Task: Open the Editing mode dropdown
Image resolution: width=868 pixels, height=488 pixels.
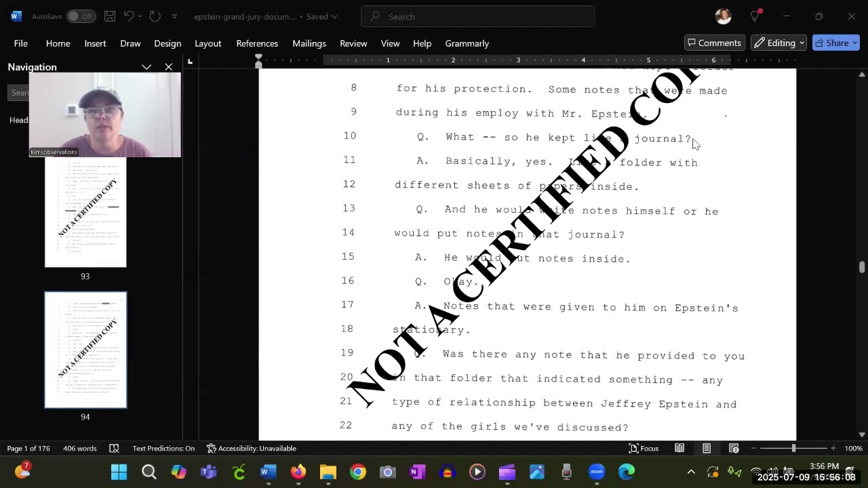Action: [x=778, y=43]
